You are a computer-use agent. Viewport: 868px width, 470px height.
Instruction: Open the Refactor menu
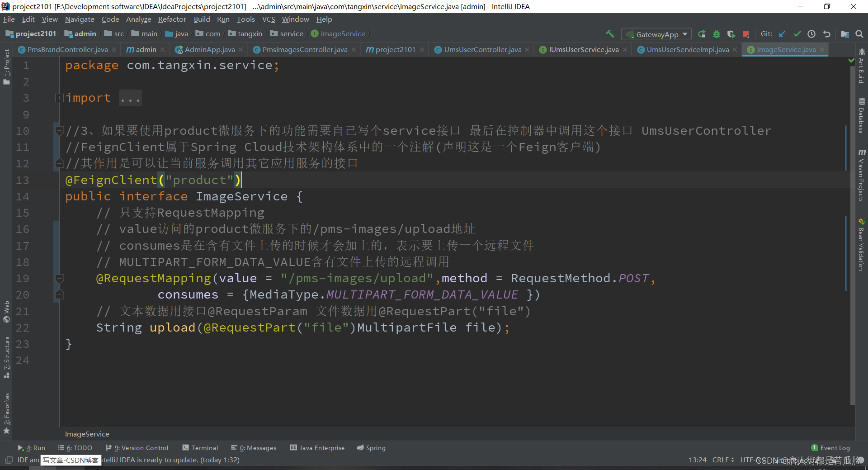coord(172,19)
